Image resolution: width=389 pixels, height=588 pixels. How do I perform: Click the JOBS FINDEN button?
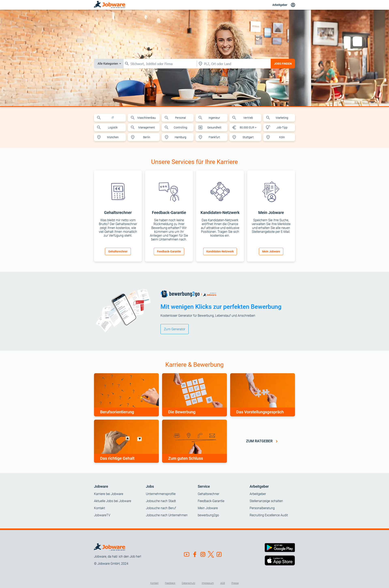coord(283,64)
